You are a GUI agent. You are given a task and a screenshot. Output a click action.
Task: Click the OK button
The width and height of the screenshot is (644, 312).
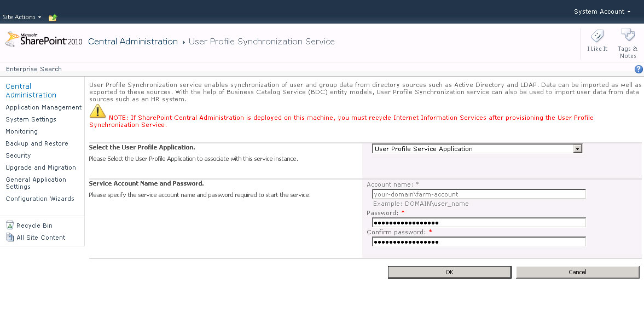point(449,272)
